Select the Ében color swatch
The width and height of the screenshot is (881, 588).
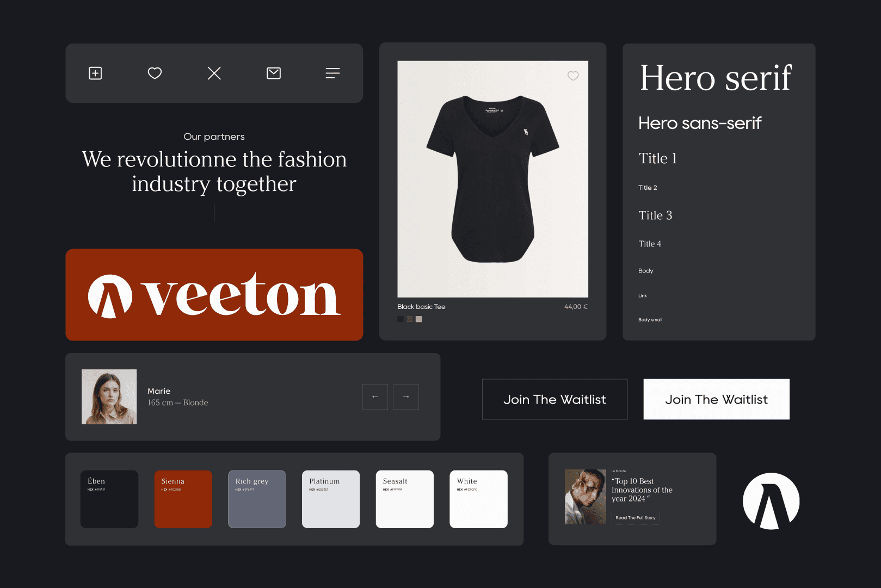tap(109, 499)
